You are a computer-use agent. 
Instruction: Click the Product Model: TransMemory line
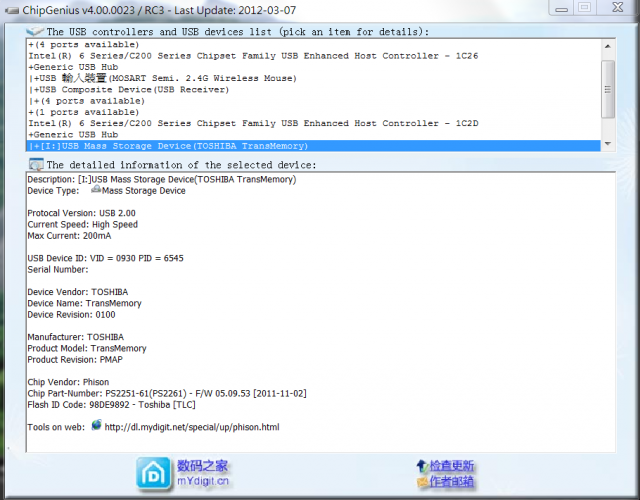pos(87,348)
